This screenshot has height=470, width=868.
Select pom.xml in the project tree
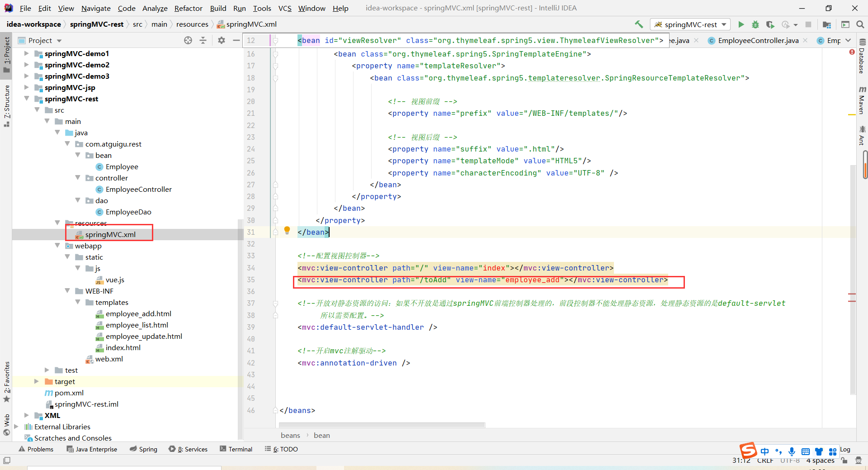click(x=69, y=393)
